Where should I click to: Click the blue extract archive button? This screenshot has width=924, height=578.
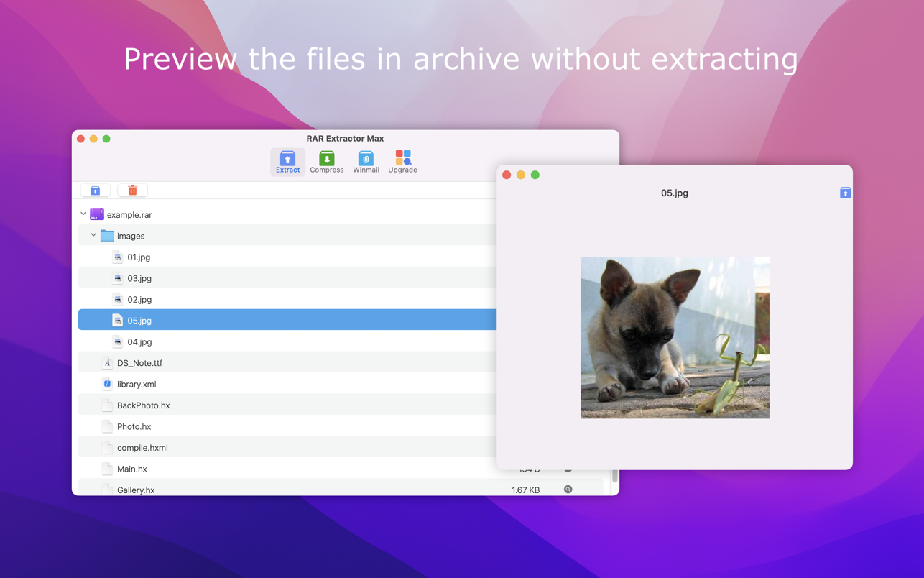[96, 191]
